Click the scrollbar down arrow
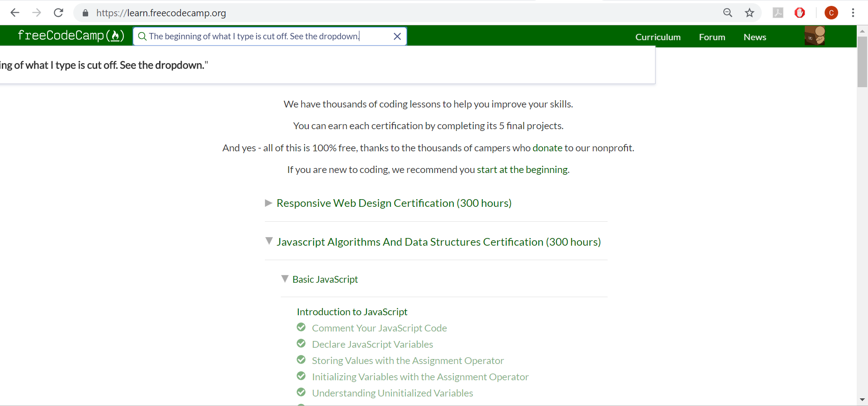The image size is (868, 406). (863, 400)
